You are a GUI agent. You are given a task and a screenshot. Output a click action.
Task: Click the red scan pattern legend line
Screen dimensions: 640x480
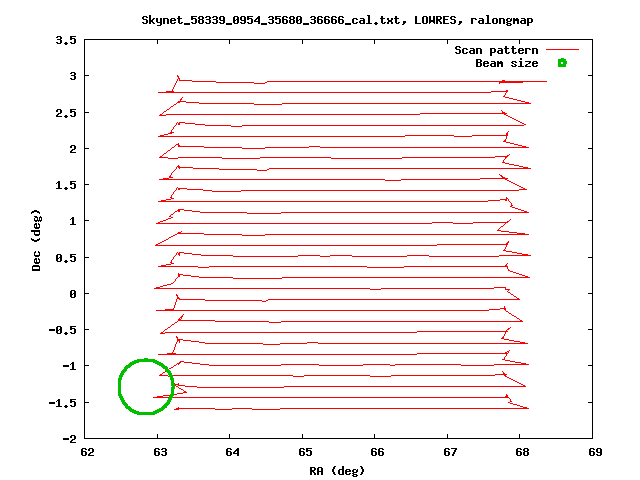[562, 49]
